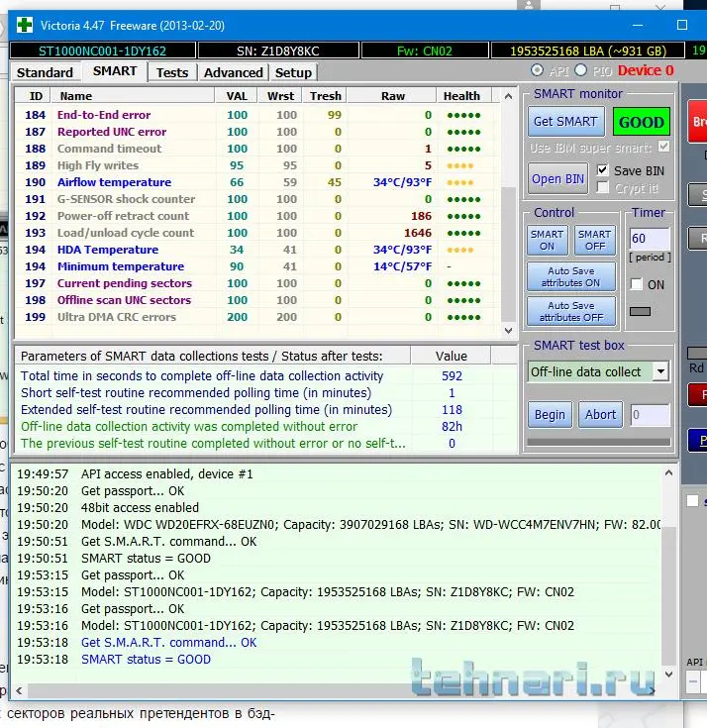This screenshot has width=707, height=728.
Task: Select the High Fly writes attribute
Action: coord(257,165)
